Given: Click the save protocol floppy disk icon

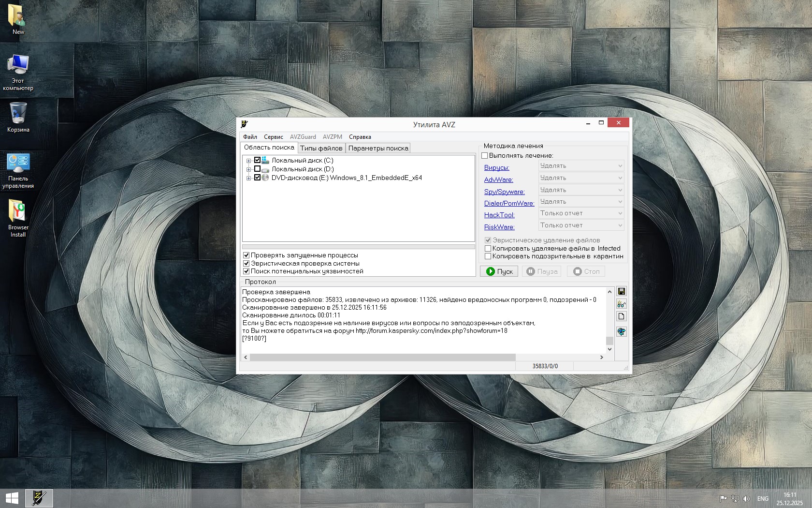Looking at the screenshot, I should click(622, 291).
